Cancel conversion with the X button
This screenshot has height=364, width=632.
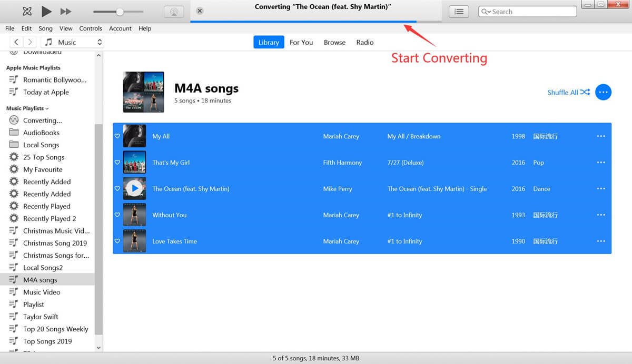[200, 11]
